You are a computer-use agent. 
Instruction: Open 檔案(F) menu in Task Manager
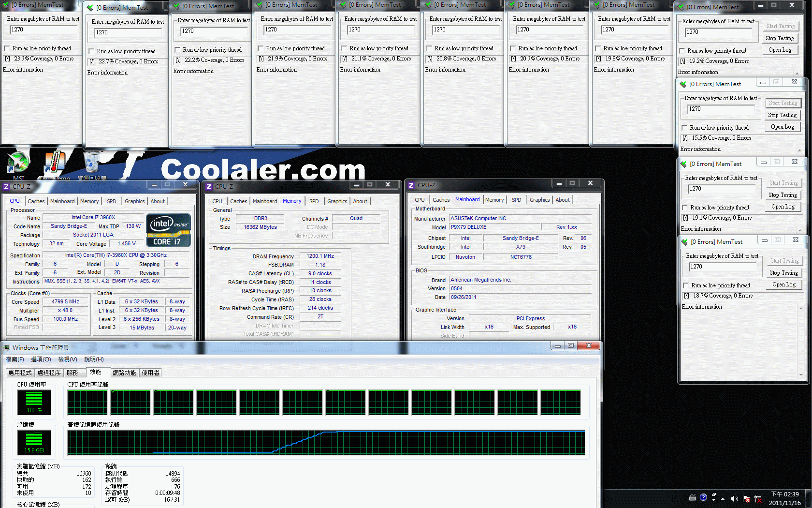pyautogui.click(x=15, y=359)
